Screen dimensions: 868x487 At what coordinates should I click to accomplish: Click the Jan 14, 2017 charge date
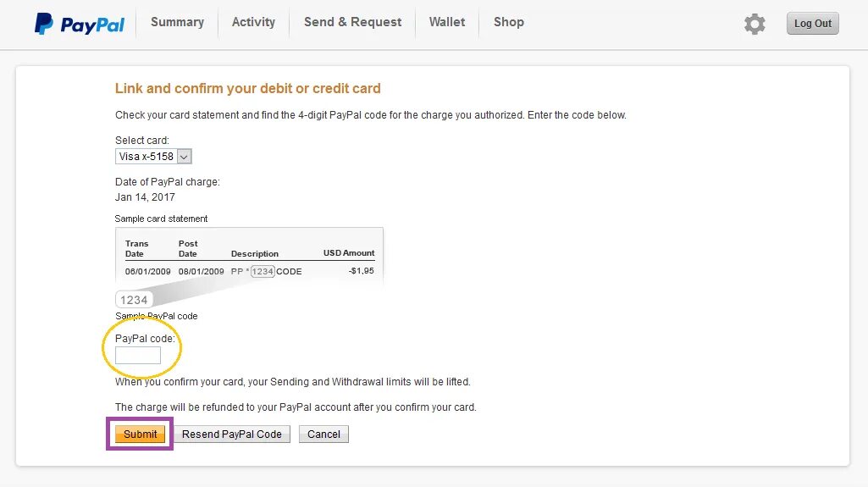[x=145, y=196]
